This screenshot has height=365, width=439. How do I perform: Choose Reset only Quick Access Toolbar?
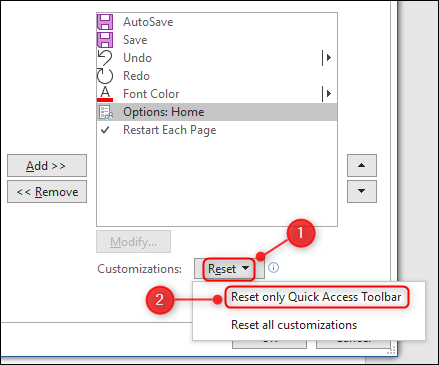316,297
